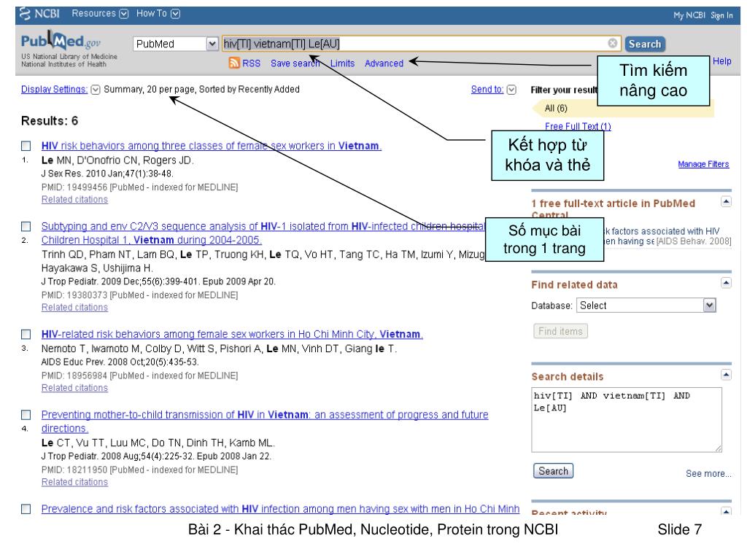Check the box for result 2 Subtyping article
This screenshot has width=747, height=560.
pos(26,226)
